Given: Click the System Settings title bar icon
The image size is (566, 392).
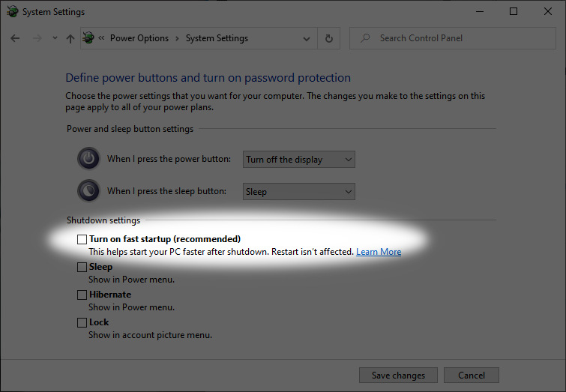Looking at the screenshot, I should coord(12,12).
